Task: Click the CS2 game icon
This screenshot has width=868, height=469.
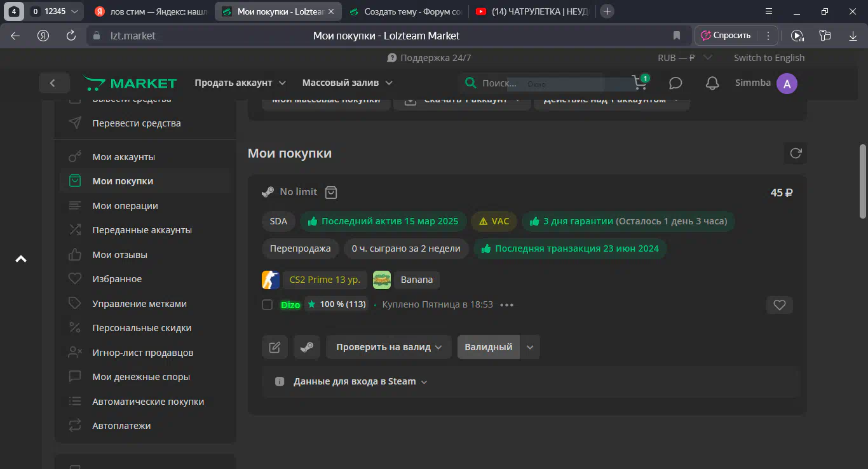Action: point(271,280)
